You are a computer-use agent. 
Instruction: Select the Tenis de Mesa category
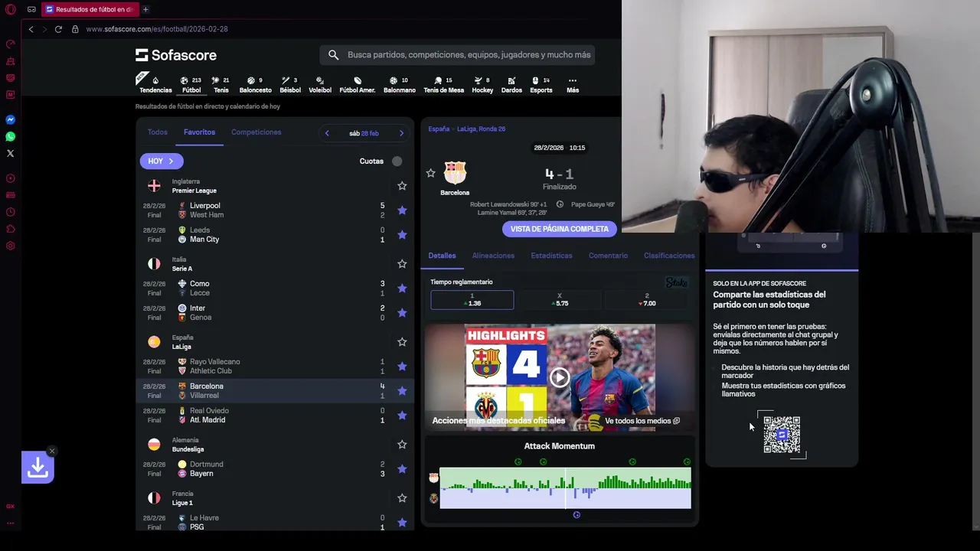(444, 85)
